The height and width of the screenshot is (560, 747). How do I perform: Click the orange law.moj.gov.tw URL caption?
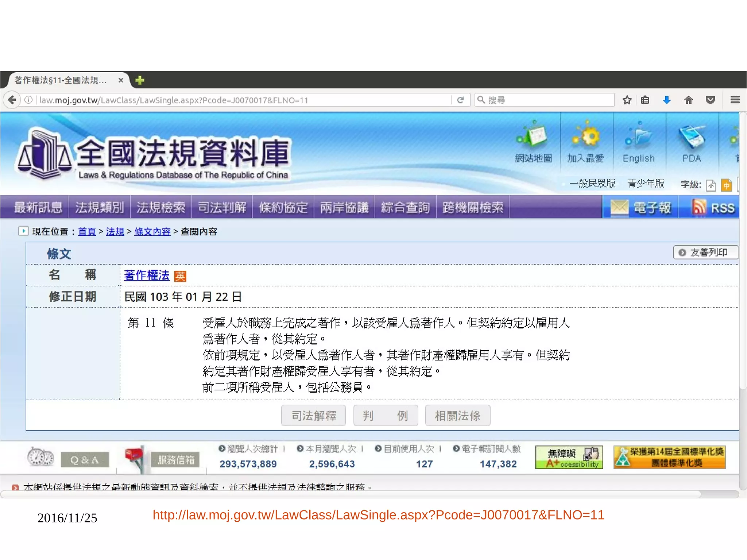point(378,515)
